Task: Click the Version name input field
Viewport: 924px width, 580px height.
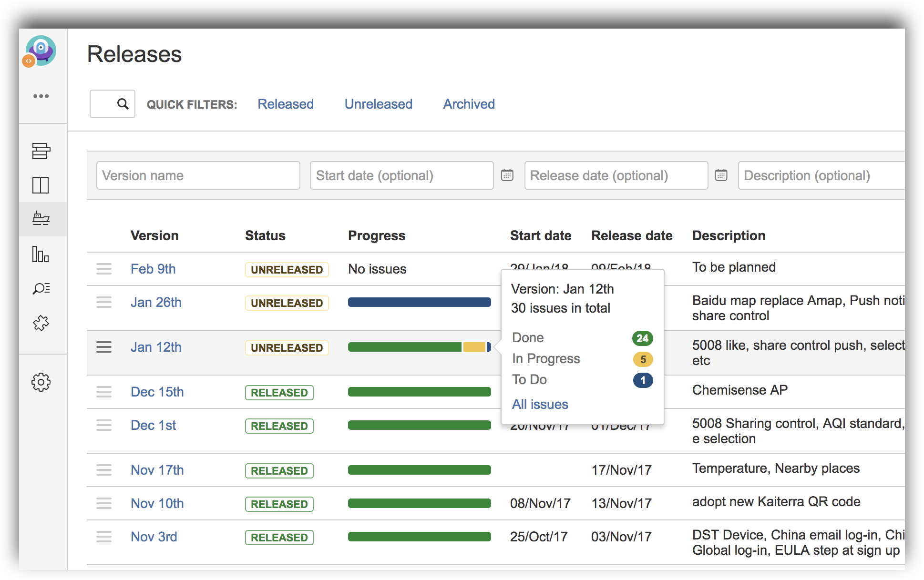Action: tap(198, 175)
